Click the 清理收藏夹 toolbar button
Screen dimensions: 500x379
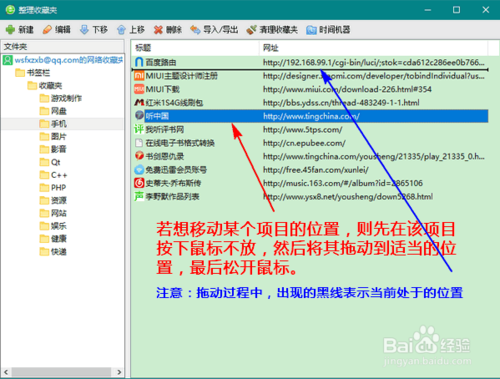click(272, 30)
